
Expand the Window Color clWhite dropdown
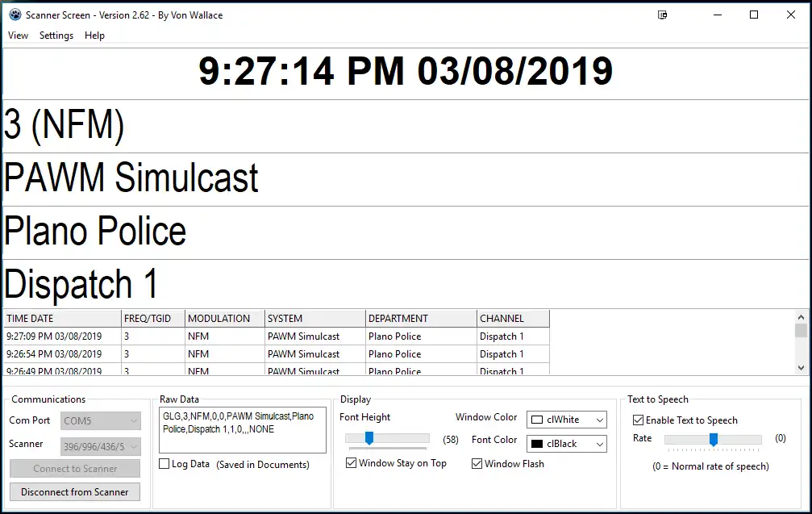567,420
